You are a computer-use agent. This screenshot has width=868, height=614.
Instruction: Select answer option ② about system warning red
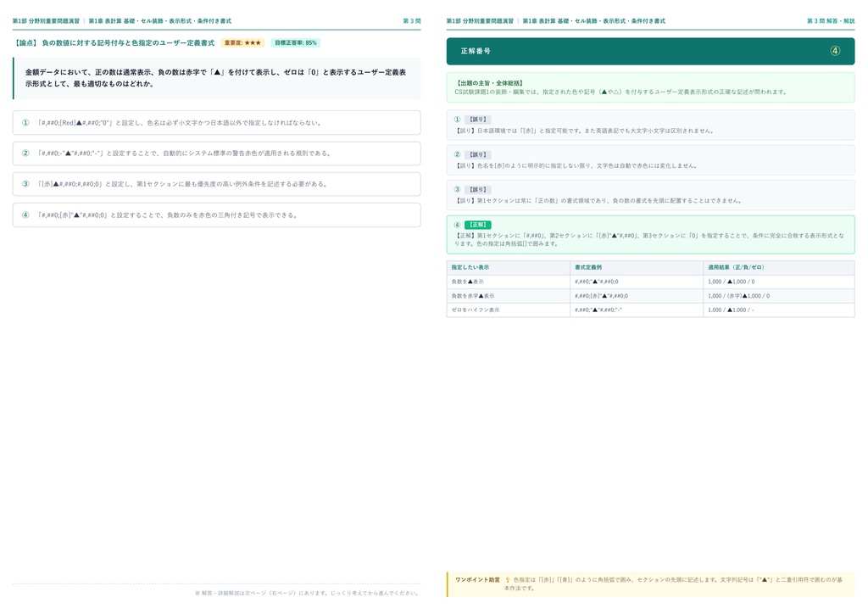tap(216, 153)
